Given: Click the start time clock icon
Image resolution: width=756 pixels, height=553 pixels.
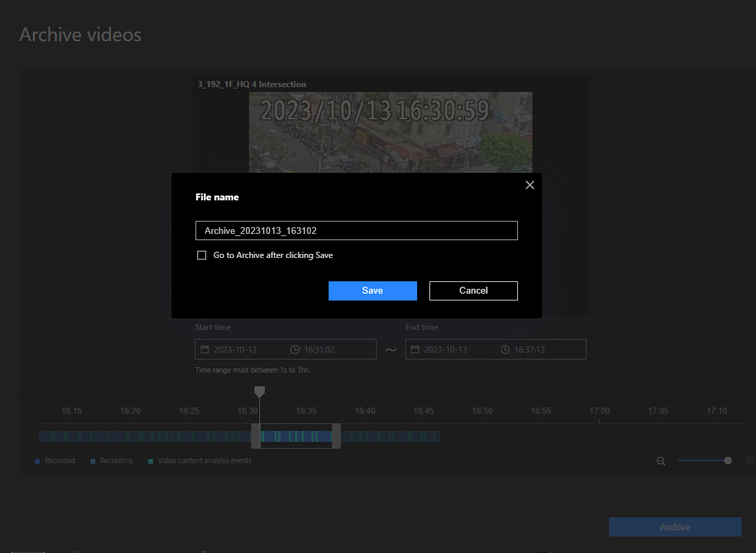Looking at the screenshot, I should [295, 350].
